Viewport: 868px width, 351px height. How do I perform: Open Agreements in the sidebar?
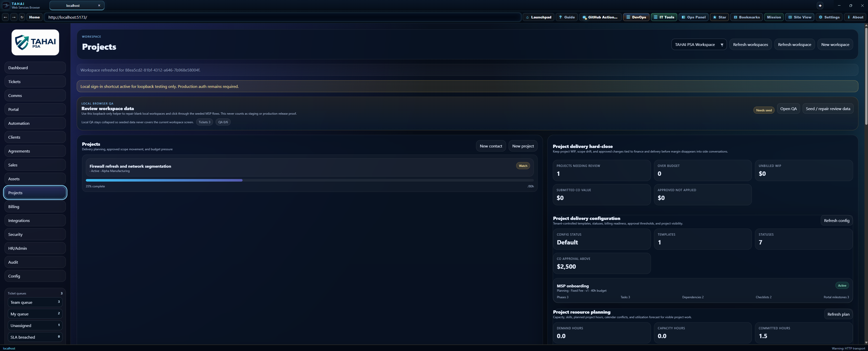coord(35,151)
